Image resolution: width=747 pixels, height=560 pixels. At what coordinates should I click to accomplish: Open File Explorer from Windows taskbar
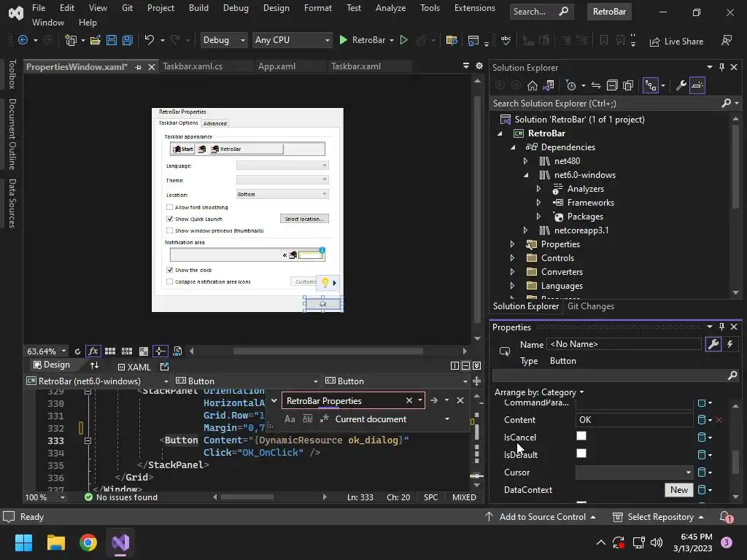pyautogui.click(x=55, y=542)
